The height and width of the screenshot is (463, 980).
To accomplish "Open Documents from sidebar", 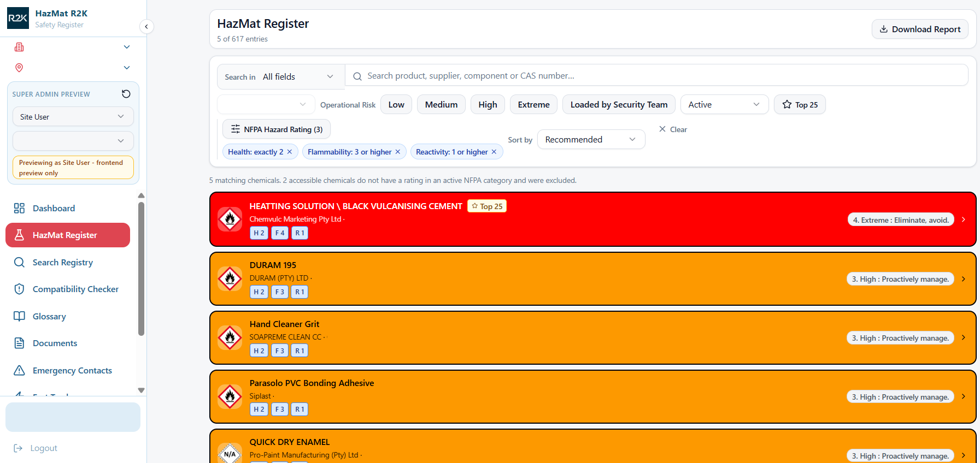I will pos(68,343).
